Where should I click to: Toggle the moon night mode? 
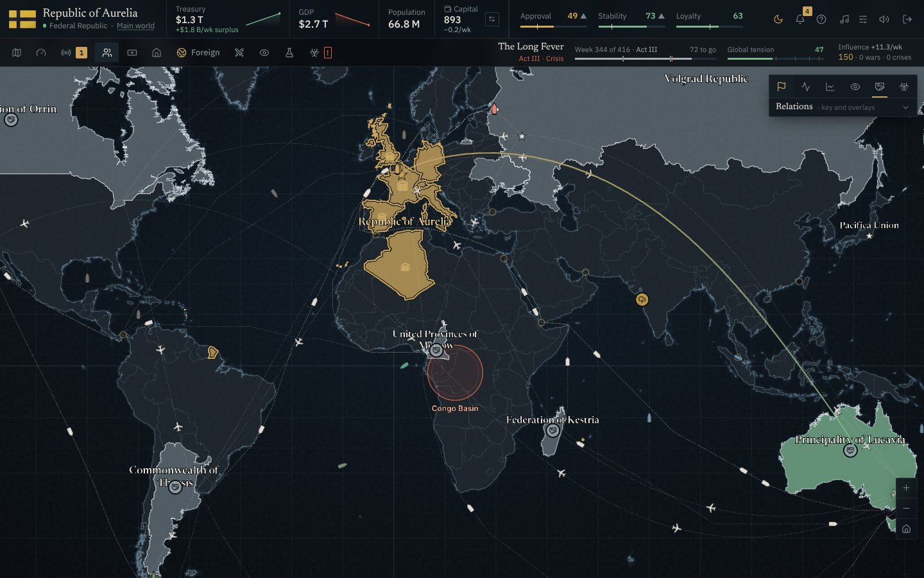tap(778, 19)
